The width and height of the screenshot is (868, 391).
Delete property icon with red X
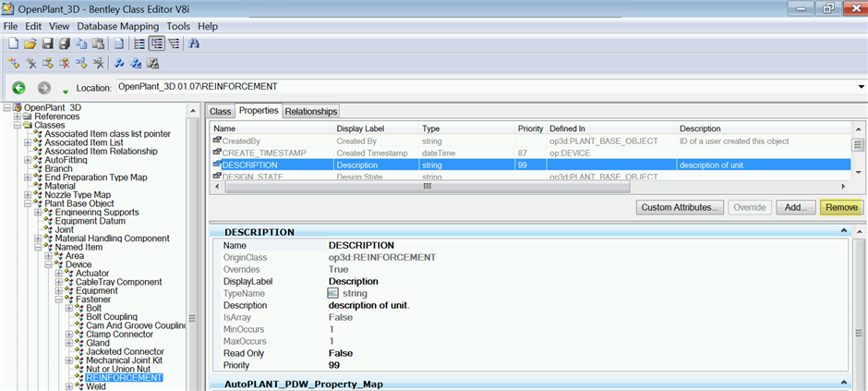click(x=65, y=63)
